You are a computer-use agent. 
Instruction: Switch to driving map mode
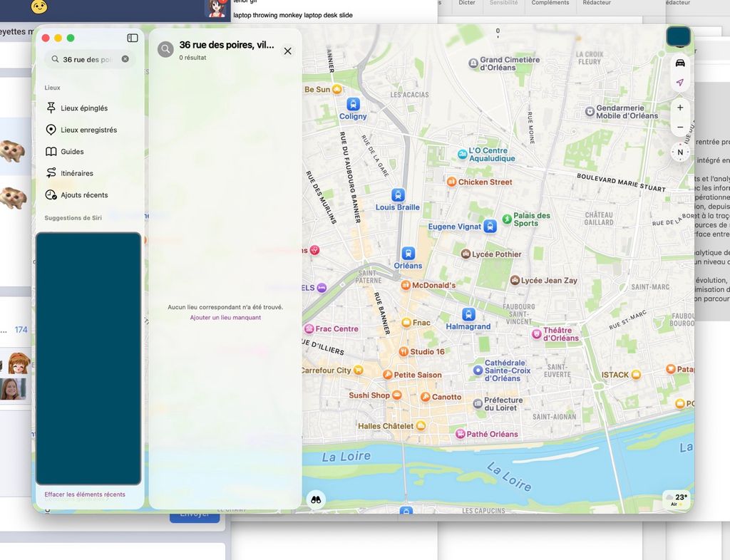(x=679, y=62)
